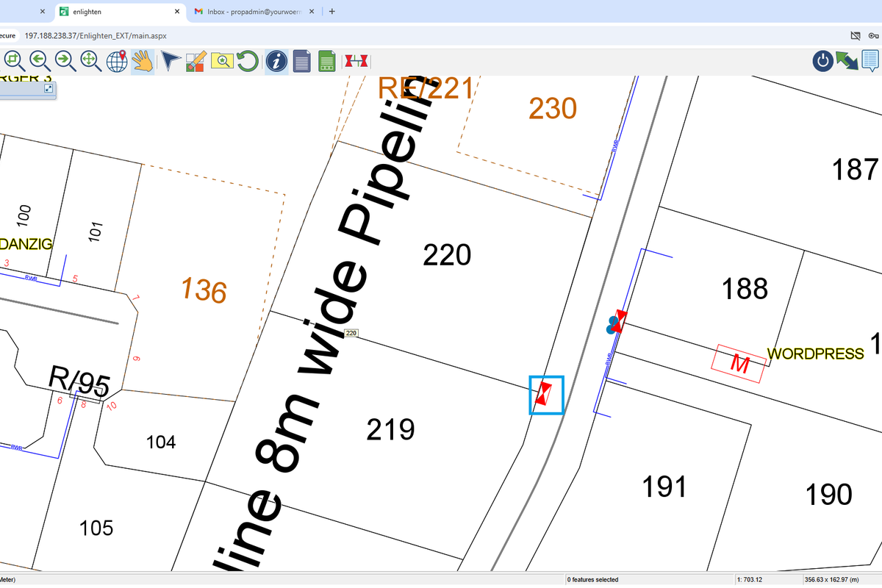Image resolution: width=882 pixels, height=588 pixels.
Task: Zoom to previous extent with back arrow
Action: (40, 62)
